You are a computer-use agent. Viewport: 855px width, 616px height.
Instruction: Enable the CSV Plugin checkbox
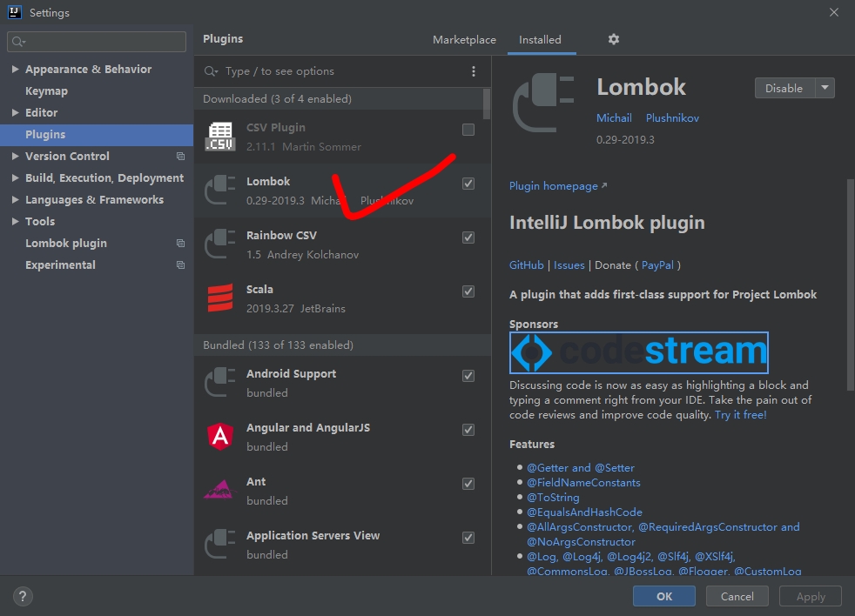pos(468,128)
